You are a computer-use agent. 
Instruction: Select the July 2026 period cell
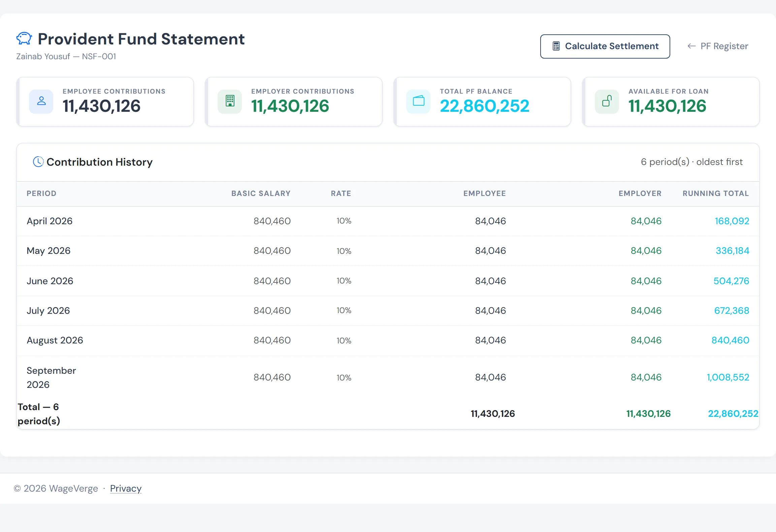48,310
